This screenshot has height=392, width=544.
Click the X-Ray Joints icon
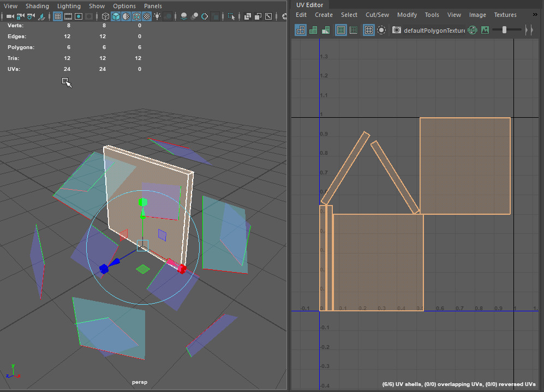[268, 16]
